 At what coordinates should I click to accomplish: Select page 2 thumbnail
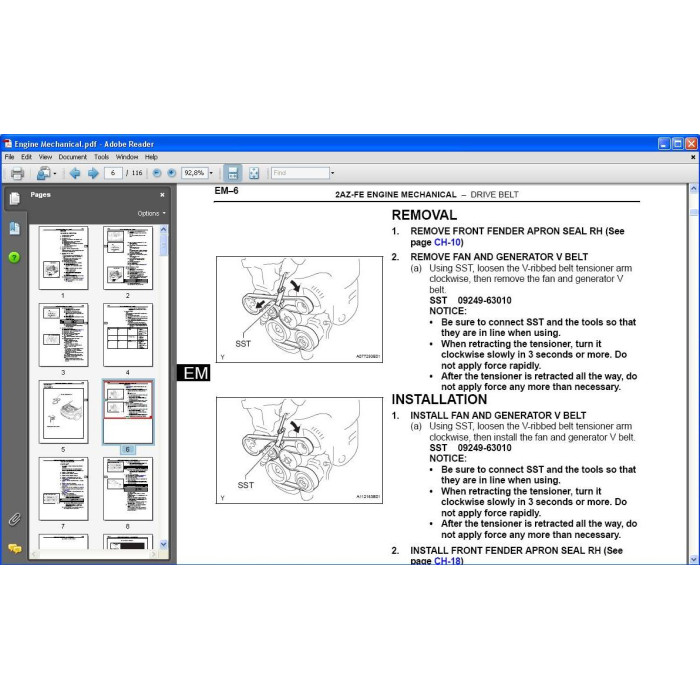128,258
